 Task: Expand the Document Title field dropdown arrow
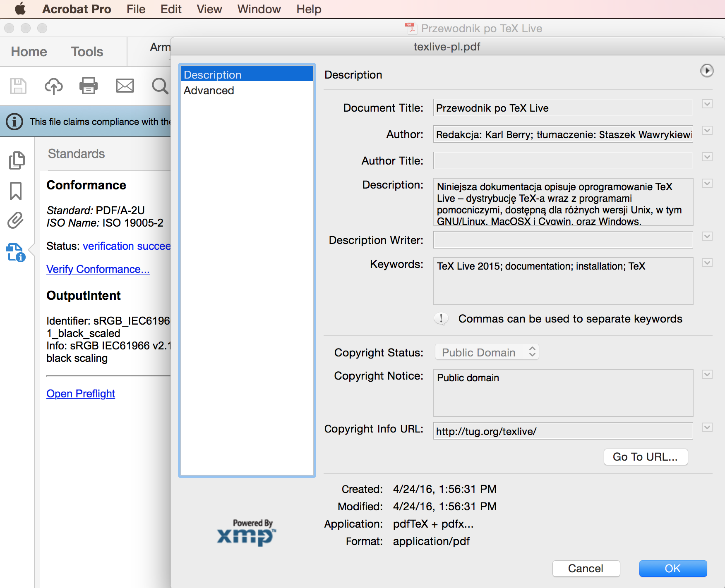click(x=707, y=104)
